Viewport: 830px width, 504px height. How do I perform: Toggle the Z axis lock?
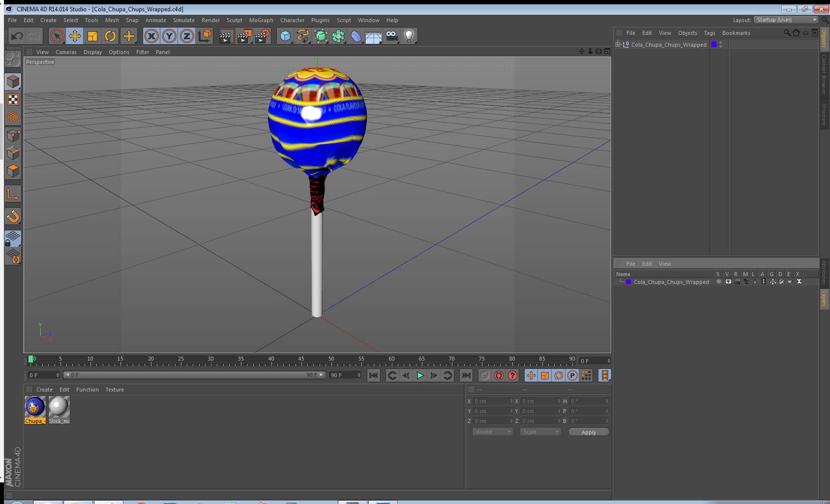coord(187,36)
